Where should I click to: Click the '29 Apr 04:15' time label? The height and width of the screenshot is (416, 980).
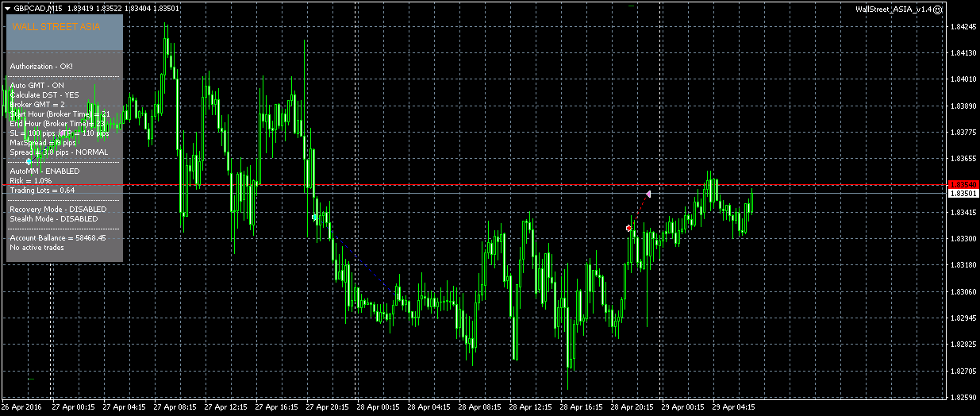point(733,406)
